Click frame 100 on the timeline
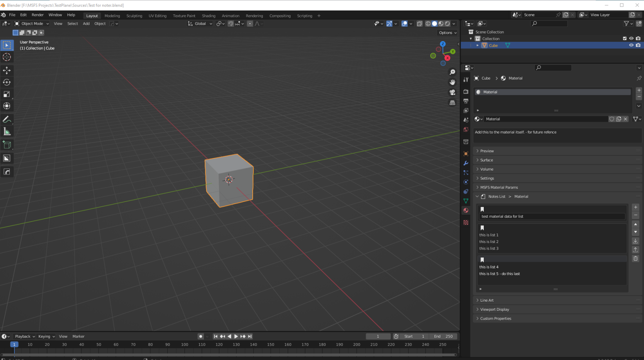 (x=185, y=345)
